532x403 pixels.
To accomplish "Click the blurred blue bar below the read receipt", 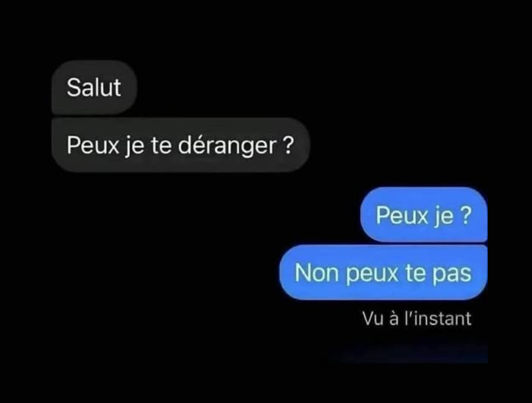I will [x=407, y=354].
